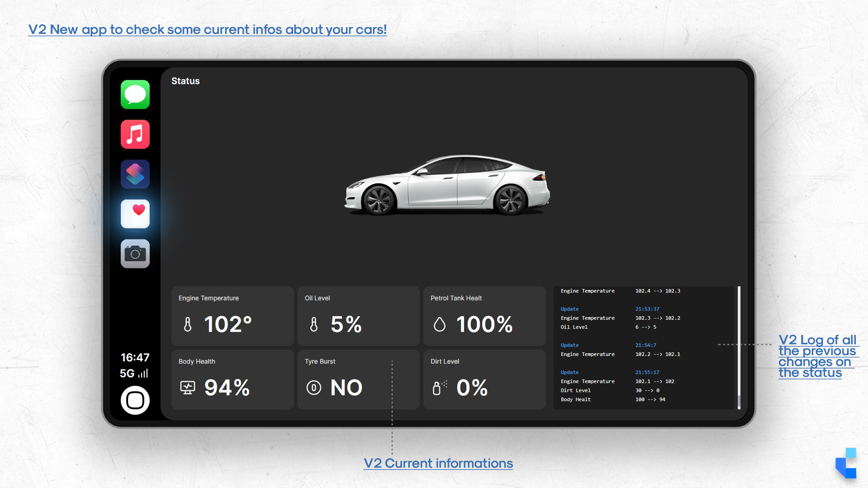Open the V2 New app headline link
This screenshot has width=868, height=488.
coord(207,29)
